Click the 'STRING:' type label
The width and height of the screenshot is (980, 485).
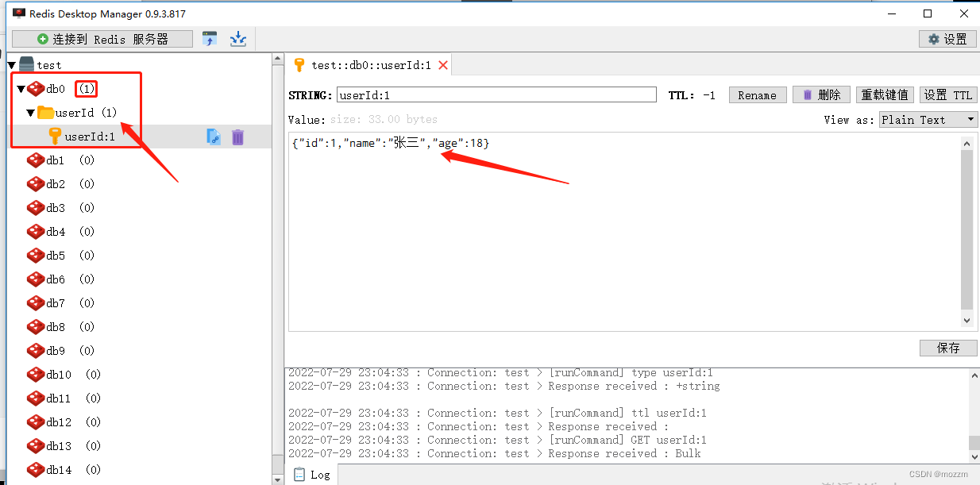(x=311, y=95)
